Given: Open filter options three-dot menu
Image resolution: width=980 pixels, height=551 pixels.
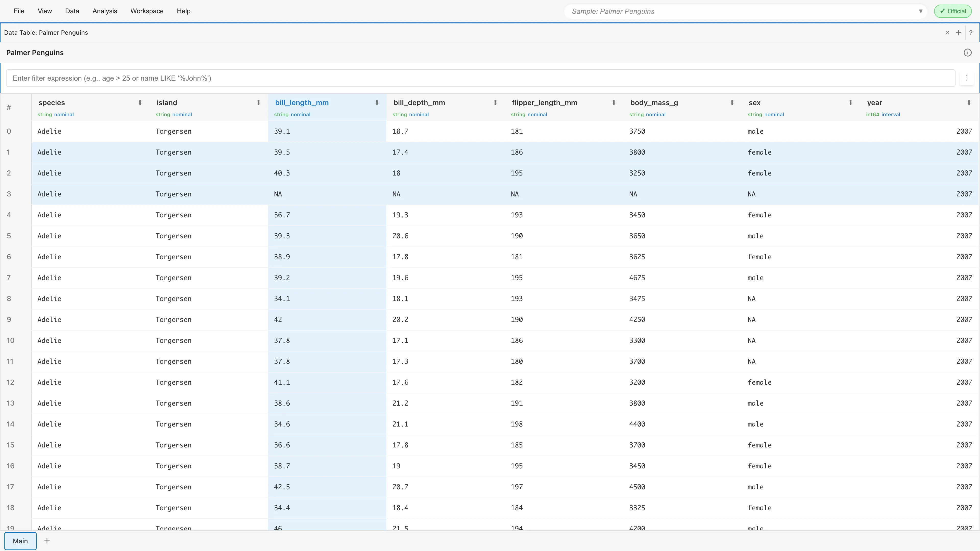Looking at the screenshot, I should (x=966, y=78).
